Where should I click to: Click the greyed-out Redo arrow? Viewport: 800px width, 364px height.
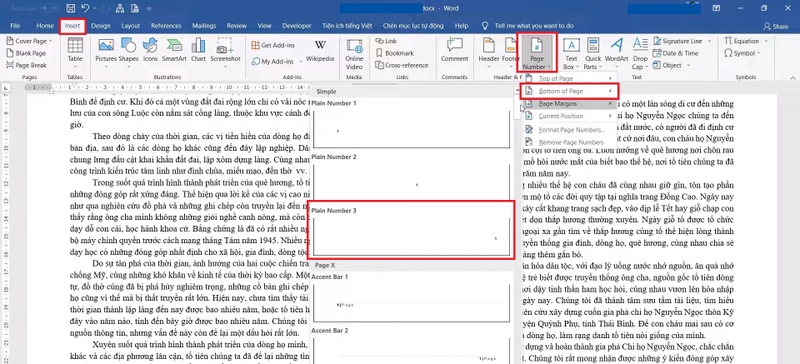point(106,9)
